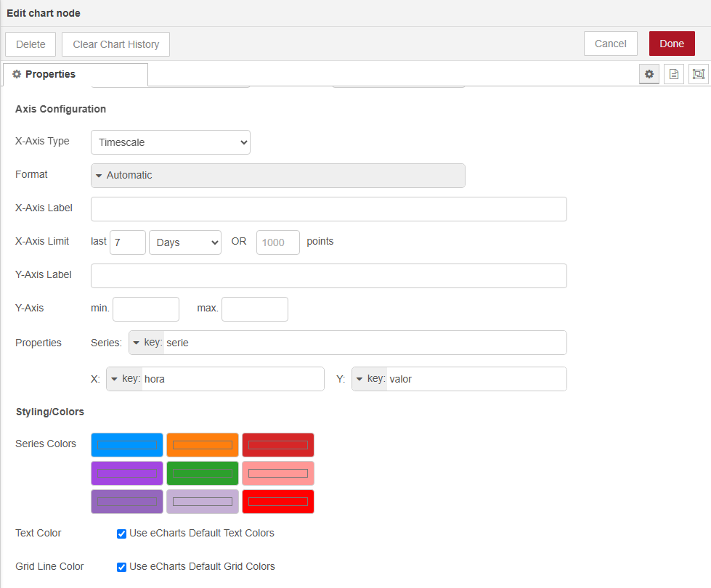The image size is (711, 588).
Task: Click the 'Edit chart node' title text
Action: coord(44,13)
